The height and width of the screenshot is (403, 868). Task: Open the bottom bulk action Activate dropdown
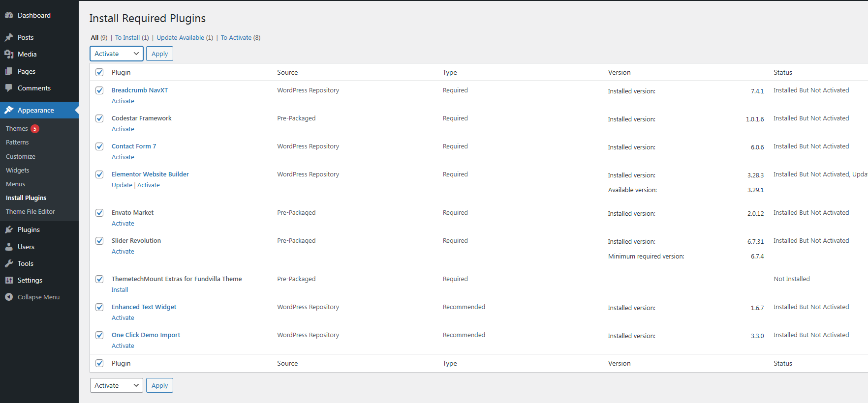click(117, 385)
